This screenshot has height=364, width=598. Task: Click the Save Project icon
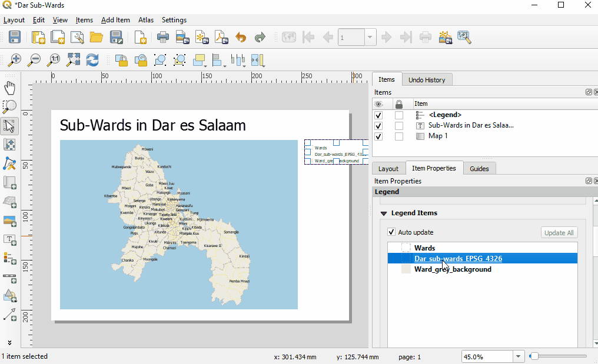pyautogui.click(x=15, y=38)
